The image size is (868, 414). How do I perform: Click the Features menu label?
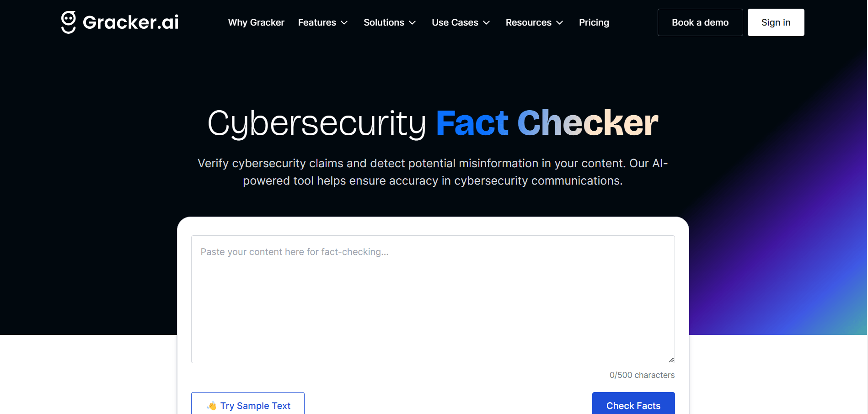click(x=317, y=22)
